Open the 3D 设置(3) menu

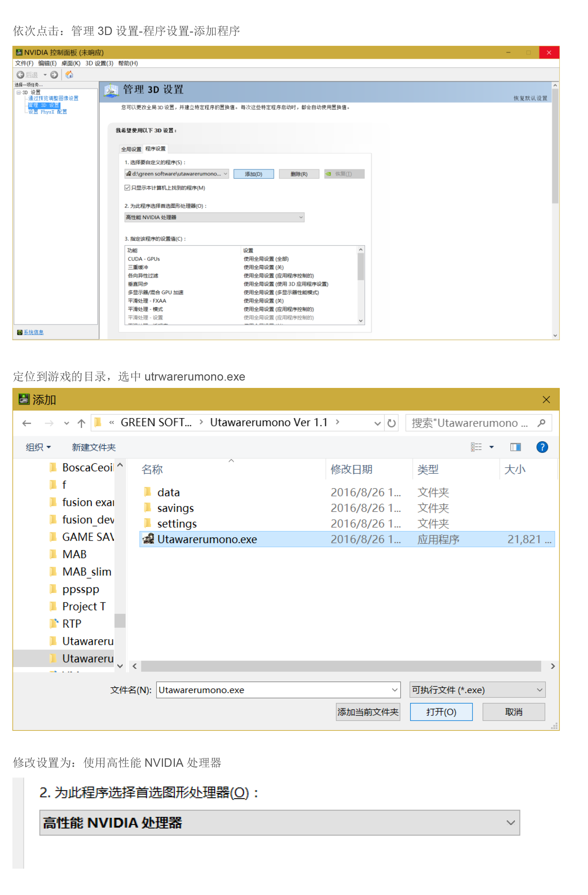(99, 63)
